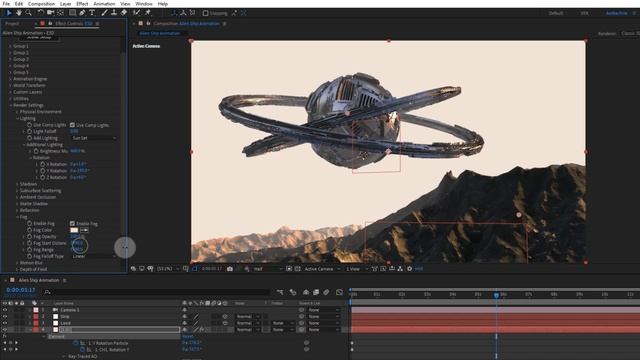Click the Light Falloff value
Viewport: 640px width, 360px height.
click(x=74, y=131)
